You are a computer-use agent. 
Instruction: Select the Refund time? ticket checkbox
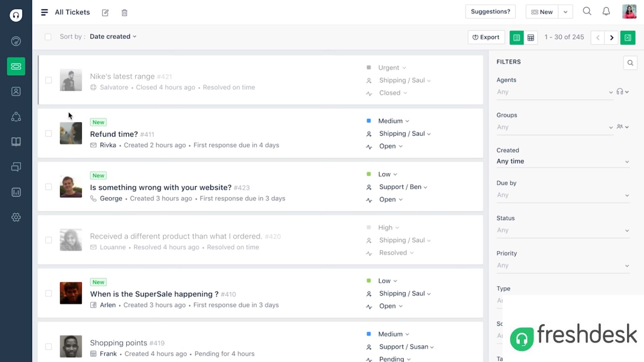point(49,133)
